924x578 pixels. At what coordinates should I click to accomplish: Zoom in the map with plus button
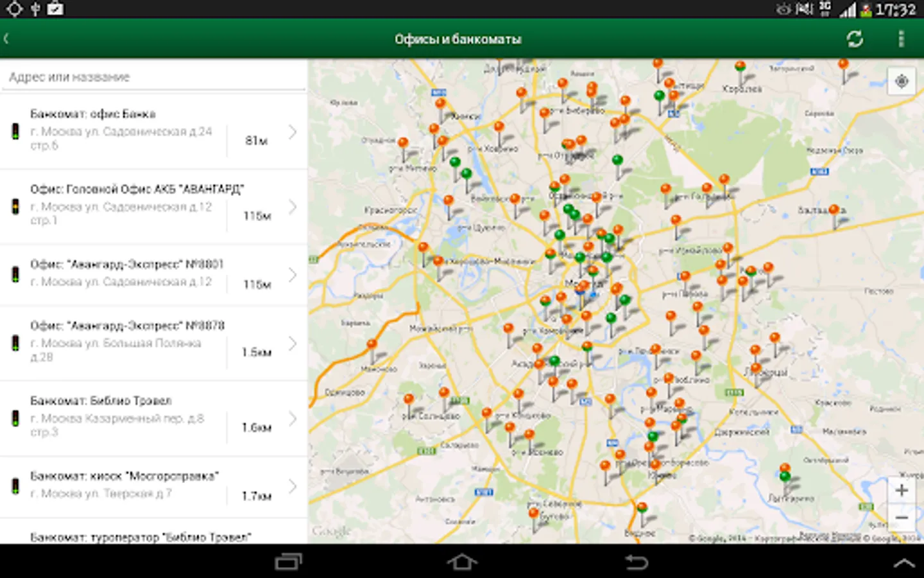[902, 491]
